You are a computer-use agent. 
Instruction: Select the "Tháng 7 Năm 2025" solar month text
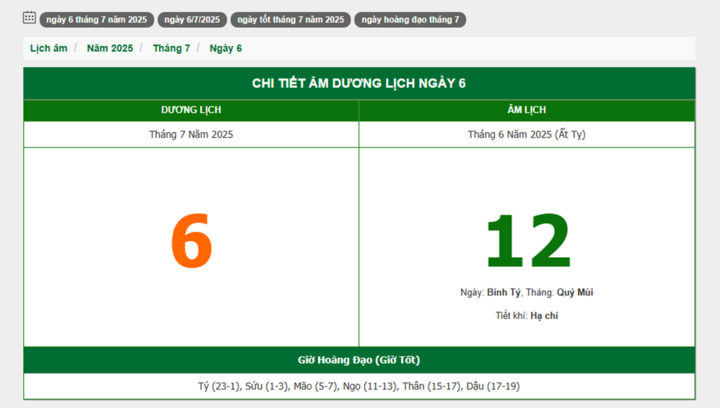191,134
